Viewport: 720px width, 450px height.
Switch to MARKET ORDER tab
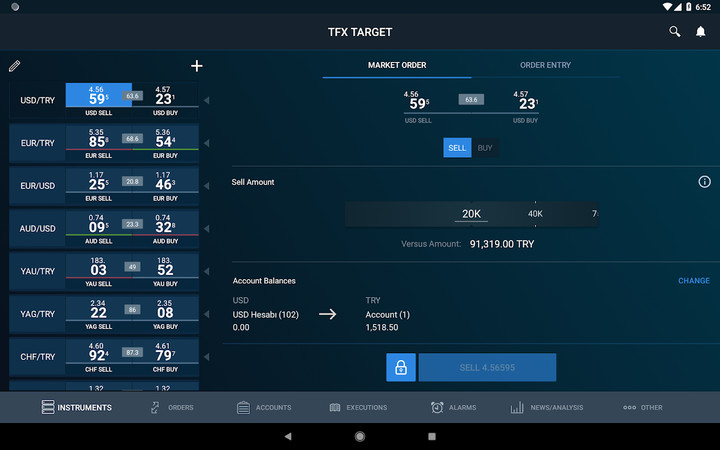pyautogui.click(x=397, y=65)
